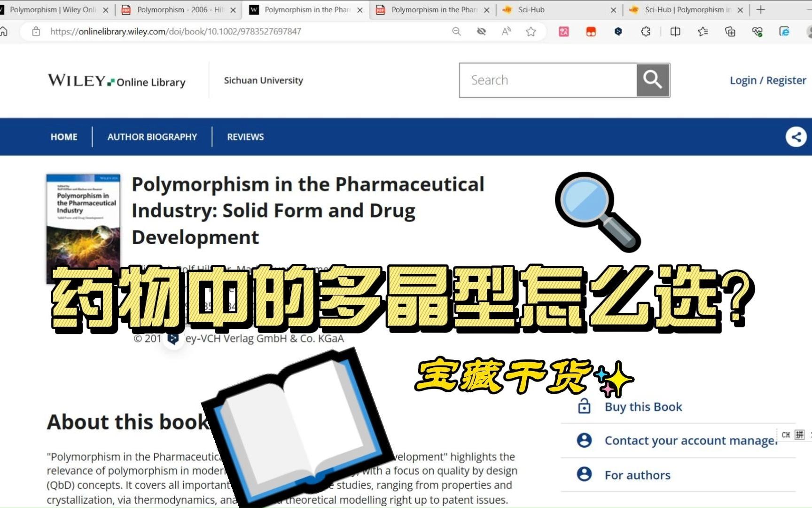812x508 pixels.
Task: Close the Sci-Hub tab
Action: pos(613,10)
